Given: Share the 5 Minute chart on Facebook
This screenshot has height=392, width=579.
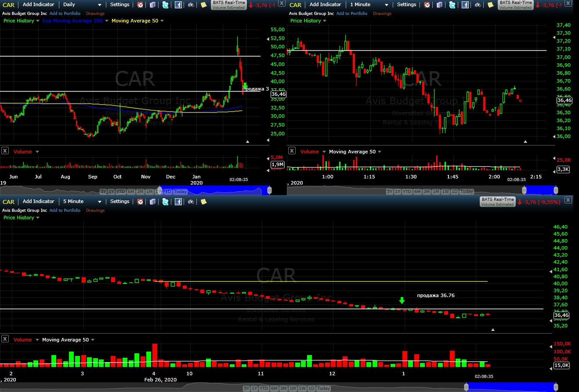Looking at the screenshot, I should 178,202.
